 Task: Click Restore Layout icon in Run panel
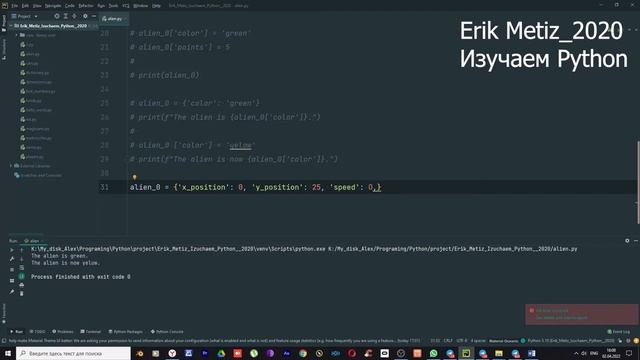(12, 281)
